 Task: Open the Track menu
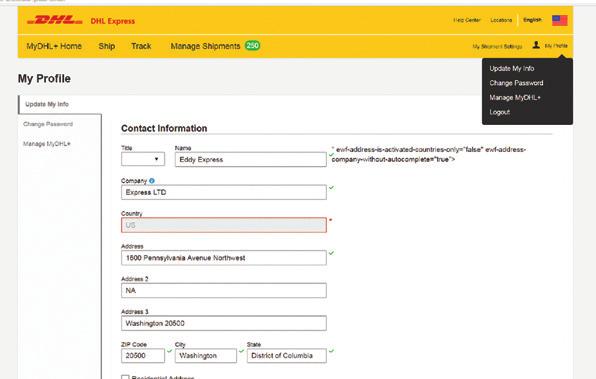point(141,46)
